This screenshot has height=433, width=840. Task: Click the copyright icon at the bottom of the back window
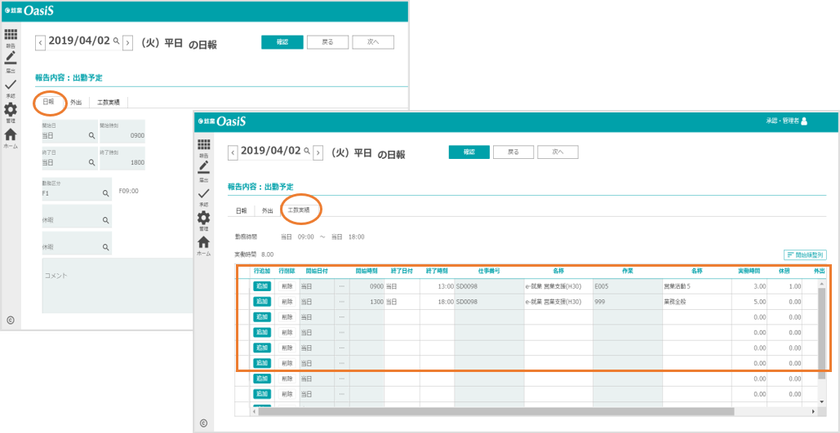pos(10,320)
